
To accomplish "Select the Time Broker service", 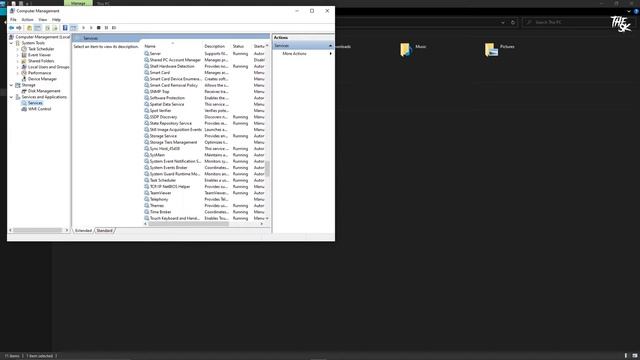I will 204,212.
